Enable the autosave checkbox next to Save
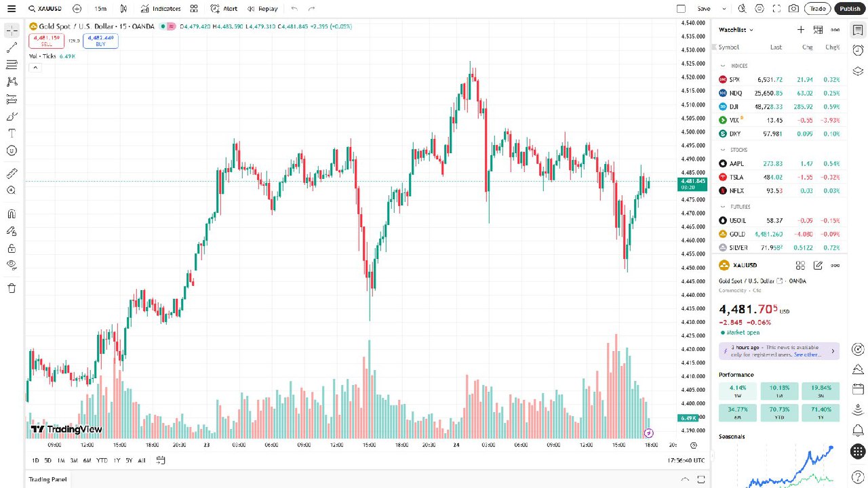The height and width of the screenshot is (488, 868). point(681,8)
